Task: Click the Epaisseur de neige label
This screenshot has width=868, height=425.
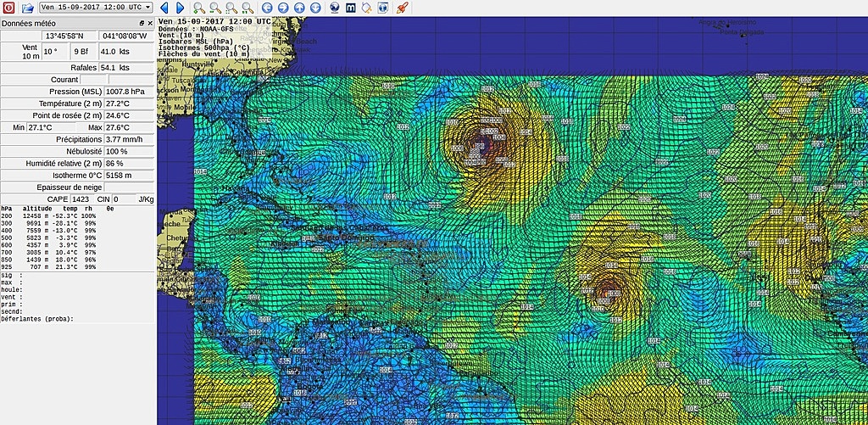Action: (70, 187)
